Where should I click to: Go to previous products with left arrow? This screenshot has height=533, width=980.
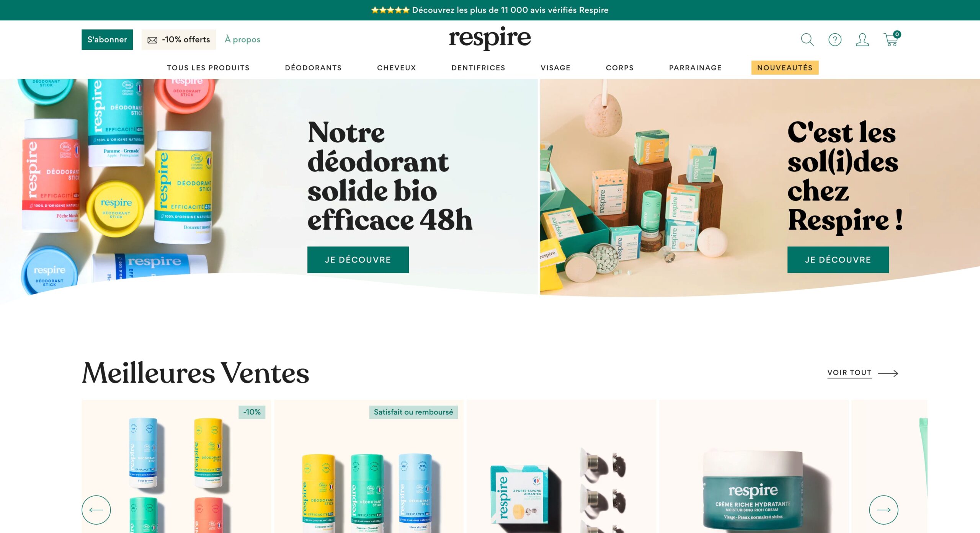[x=96, y=510]
